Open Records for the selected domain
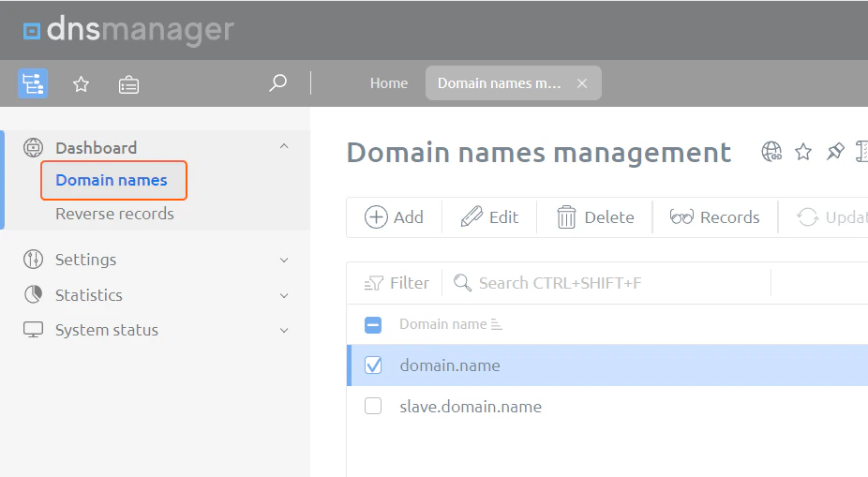868x477 pixels. pyautogui.click(x=714, y=216)
